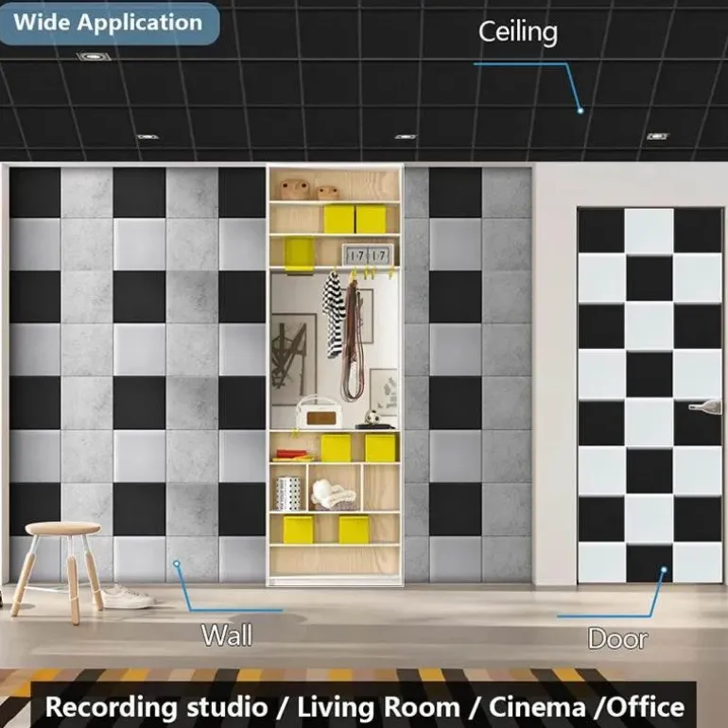Click the "Wall" label text
728x728 pixels.
227,635
